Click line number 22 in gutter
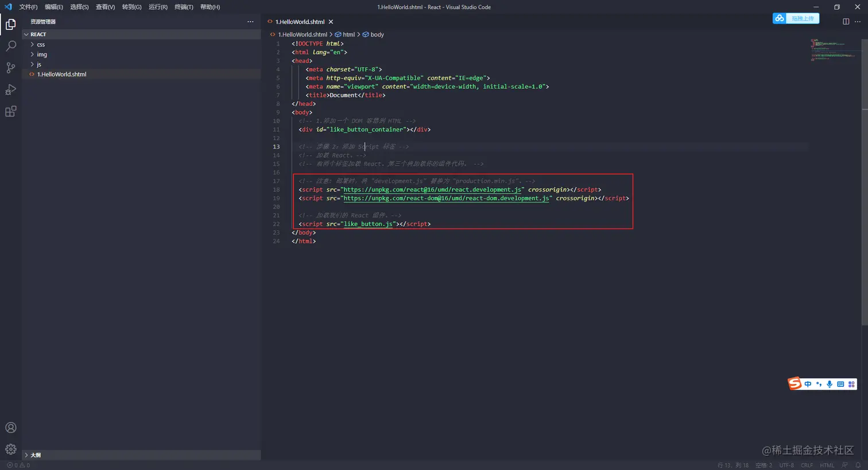Image resolution: width=868 pixels, height=470 pixels. (276, 224)
